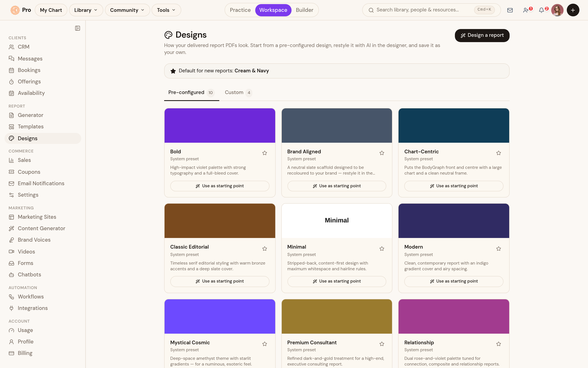Image resolution: width=588 pixels, height=368 pixels.
Task: Use Bold as starting point
Action: (x=220, y=186)
